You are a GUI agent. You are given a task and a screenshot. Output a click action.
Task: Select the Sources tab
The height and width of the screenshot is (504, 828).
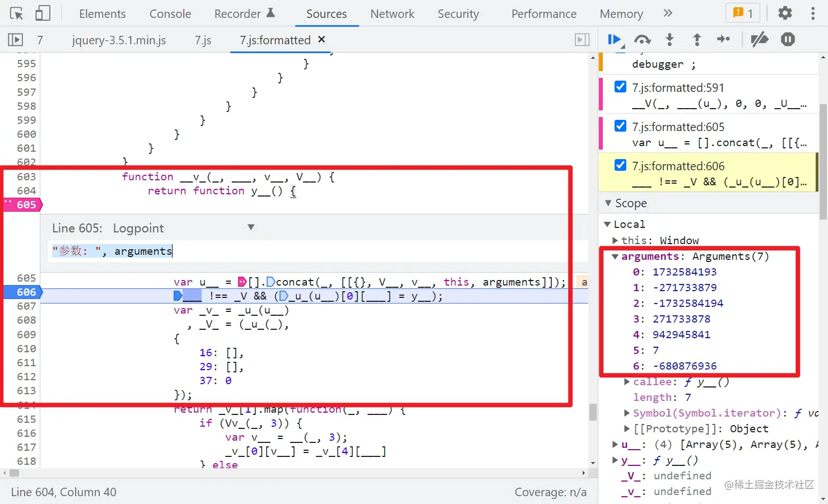click(x=327, y=13)
